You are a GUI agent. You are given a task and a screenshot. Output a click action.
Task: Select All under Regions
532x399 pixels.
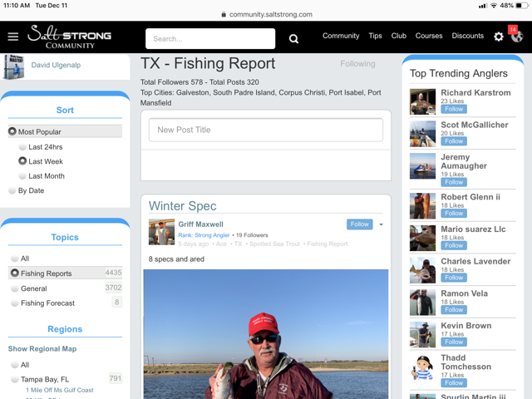click(20, 364)
